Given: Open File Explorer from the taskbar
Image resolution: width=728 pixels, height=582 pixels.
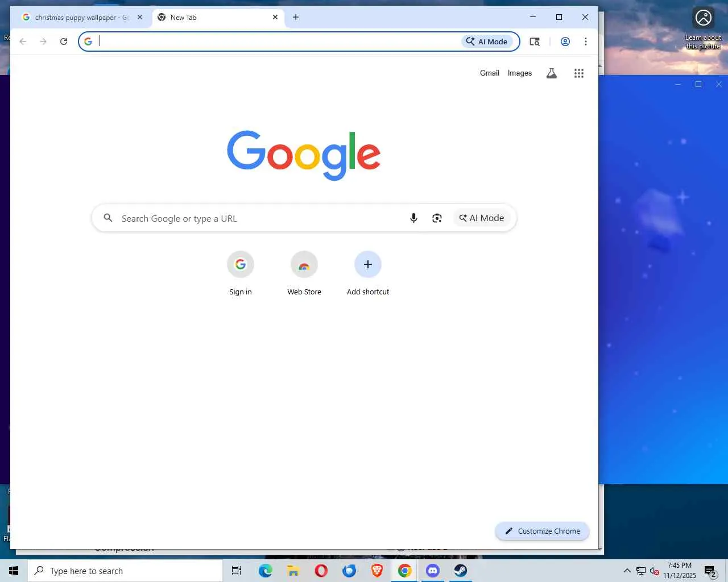Looking at the screenshot, I should 293,571.
